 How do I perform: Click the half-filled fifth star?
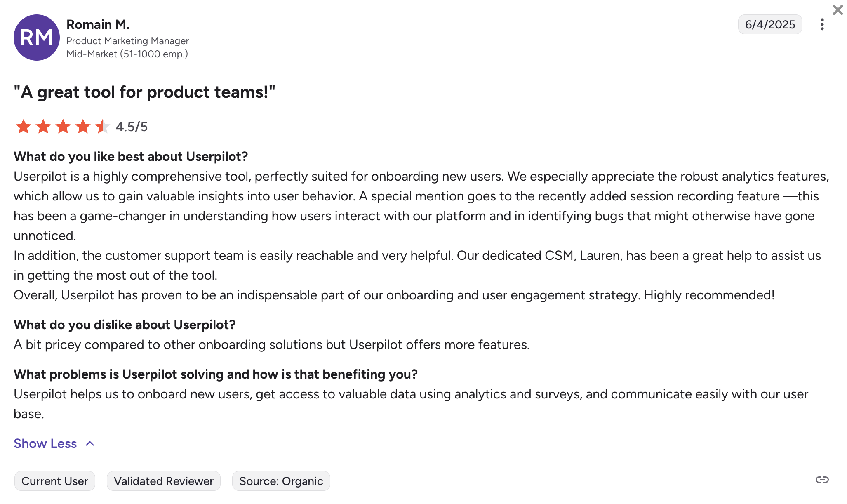point(101,127)
